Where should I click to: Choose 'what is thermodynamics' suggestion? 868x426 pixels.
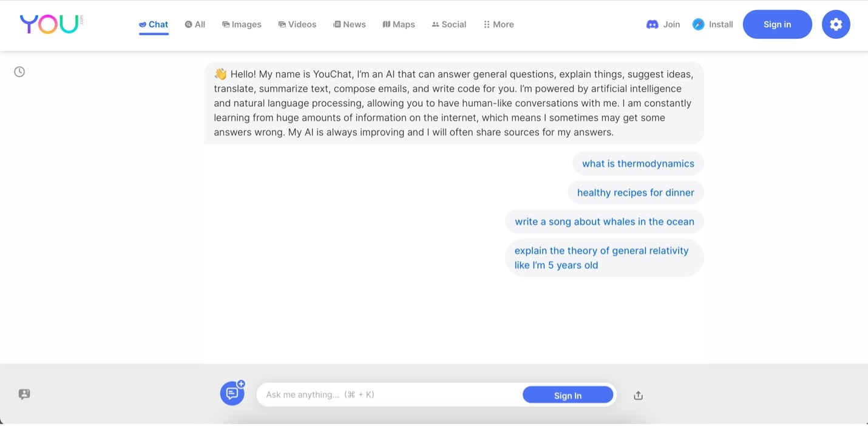click(638, 163)
